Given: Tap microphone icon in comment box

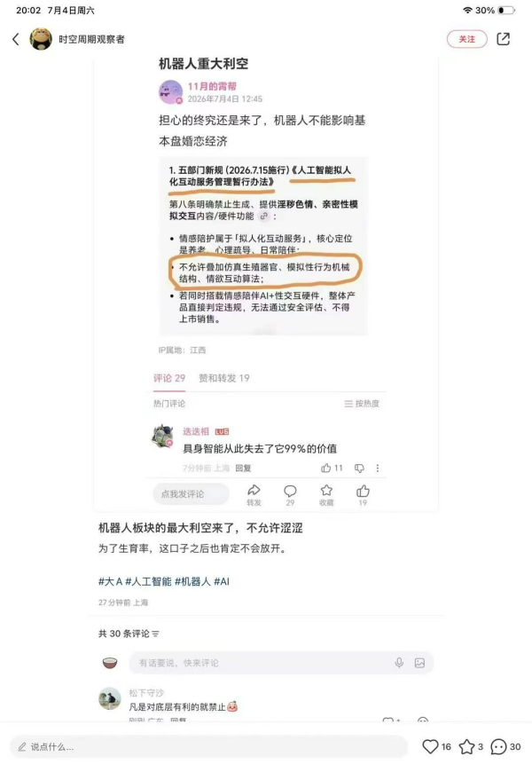Looking at the screenshot, I should [399, 663].
